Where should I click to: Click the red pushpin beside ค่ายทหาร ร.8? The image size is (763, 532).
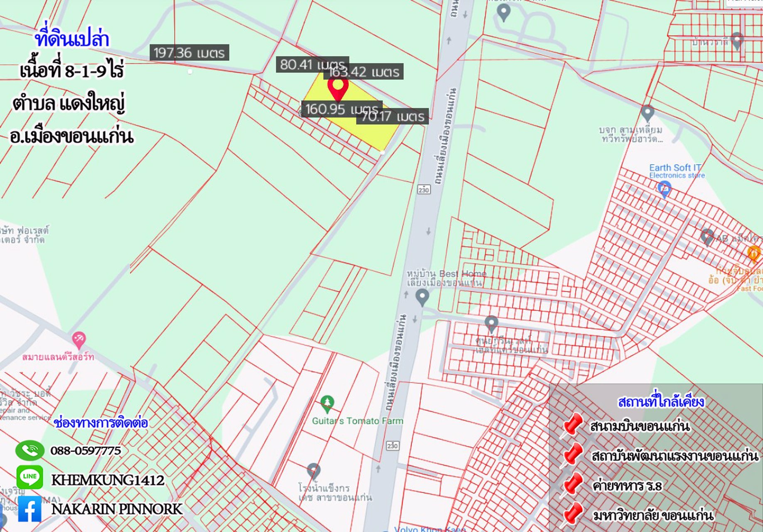point(573,485)
